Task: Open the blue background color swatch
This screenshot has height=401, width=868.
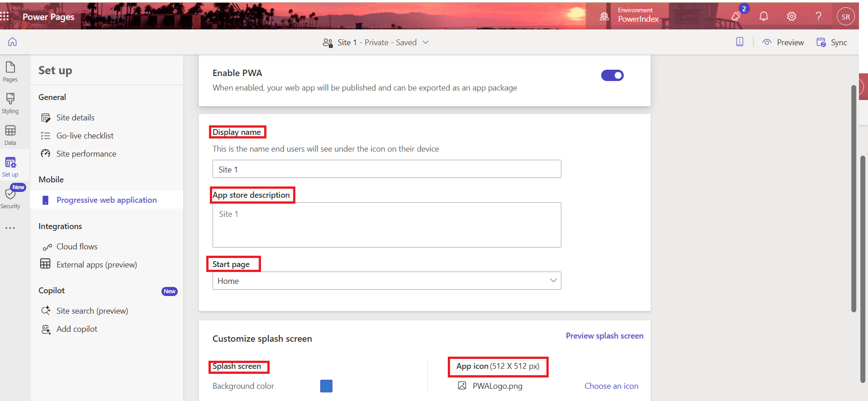Action: (x=326, y=386)
